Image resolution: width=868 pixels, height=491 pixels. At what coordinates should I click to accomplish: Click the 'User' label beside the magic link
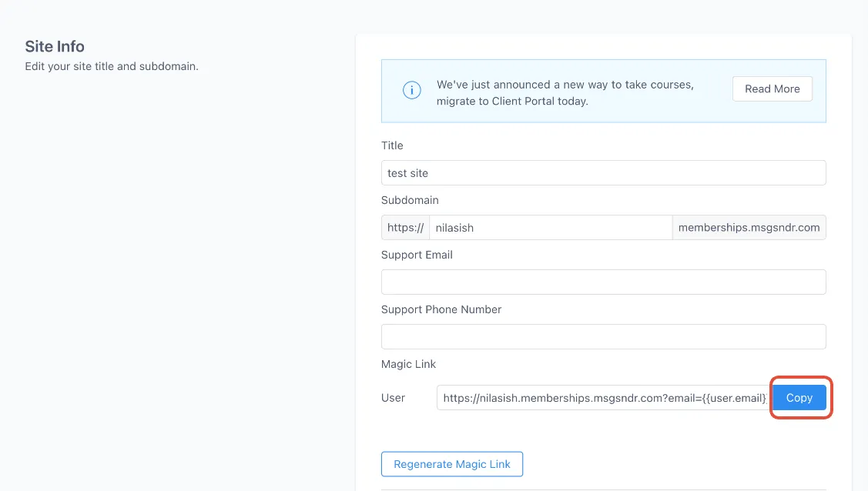point(393,398)
